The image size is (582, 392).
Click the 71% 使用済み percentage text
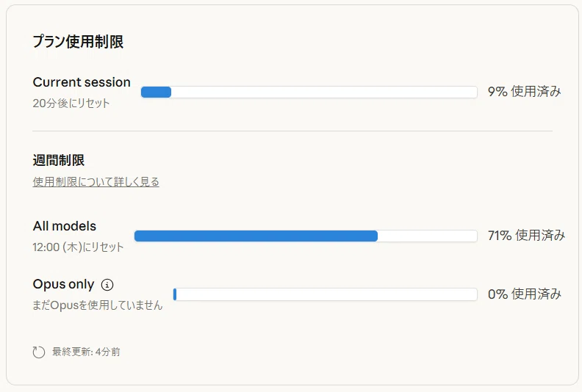pos(526,235)
